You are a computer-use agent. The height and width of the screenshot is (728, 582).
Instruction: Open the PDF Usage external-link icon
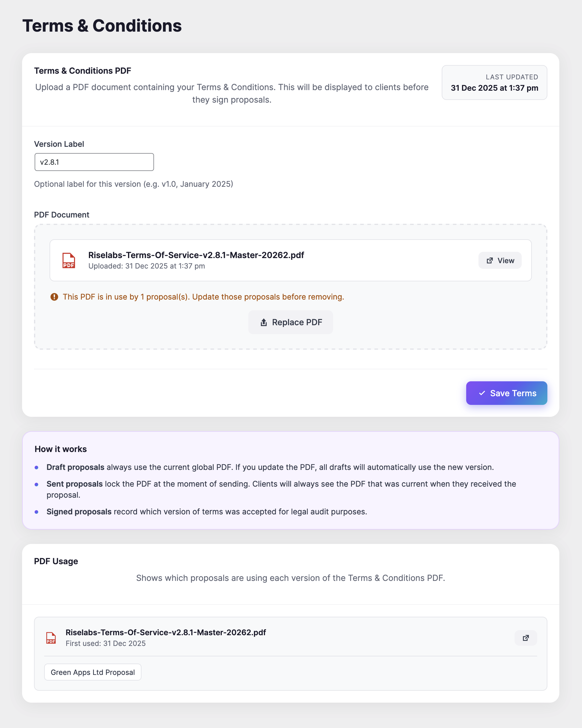(526, 638)
